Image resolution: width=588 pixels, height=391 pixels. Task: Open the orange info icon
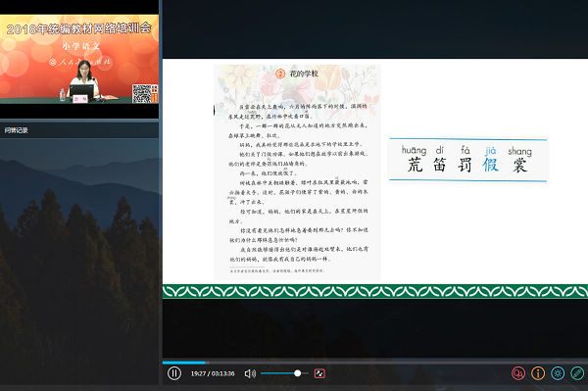tap(538, 373)
